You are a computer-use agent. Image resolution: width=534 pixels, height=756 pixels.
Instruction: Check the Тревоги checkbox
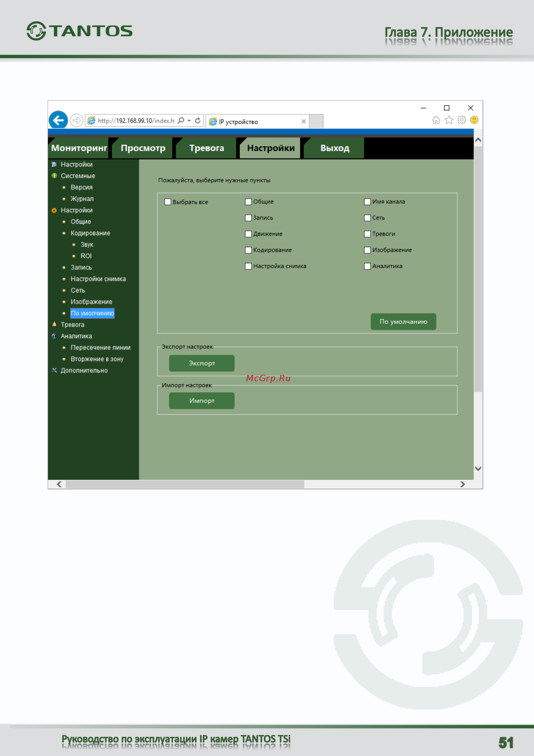368,234
